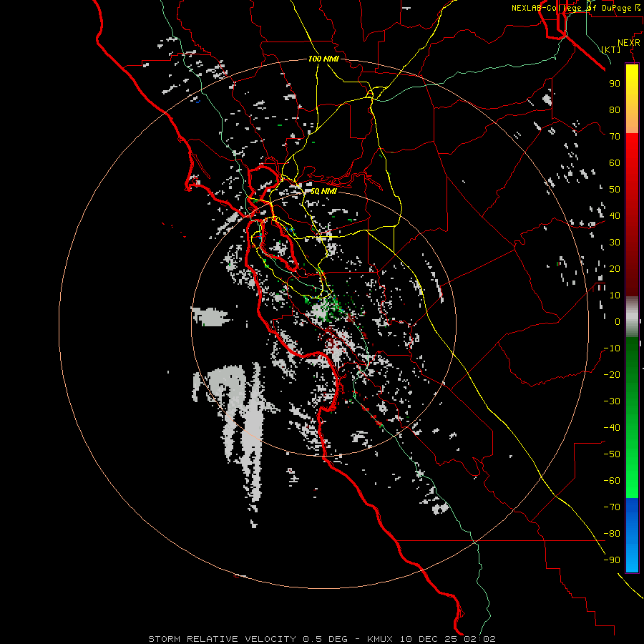
Task: Click the blue segment of the color bar
Action: click(x=632, y=535)
